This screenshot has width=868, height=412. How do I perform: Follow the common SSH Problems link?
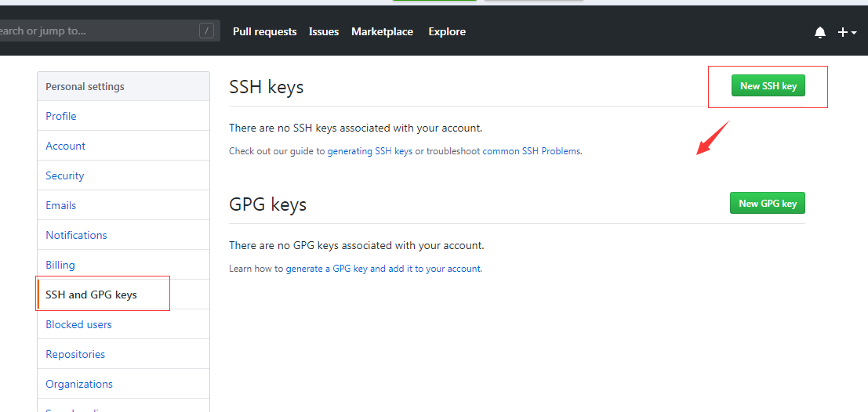point(532,151)
